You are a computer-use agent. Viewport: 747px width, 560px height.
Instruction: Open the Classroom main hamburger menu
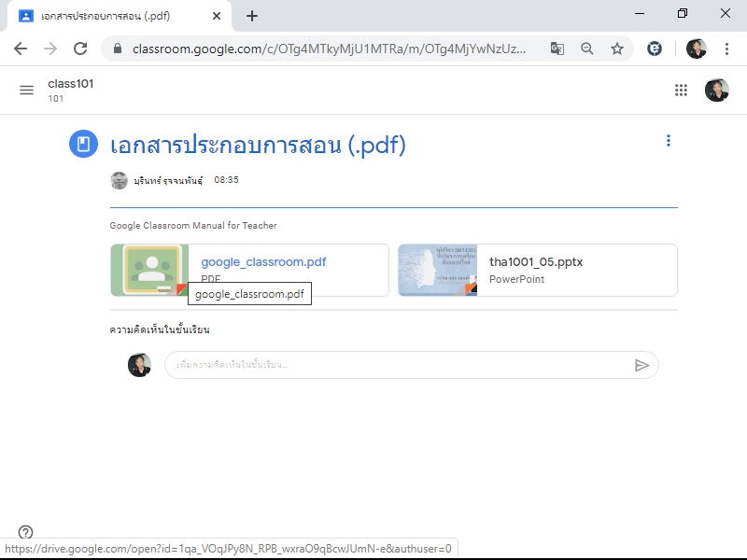27,90
